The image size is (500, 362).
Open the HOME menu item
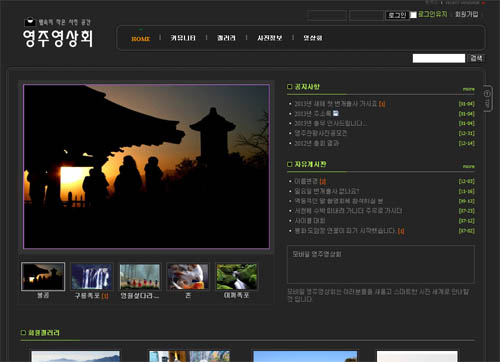pos(141,39)
